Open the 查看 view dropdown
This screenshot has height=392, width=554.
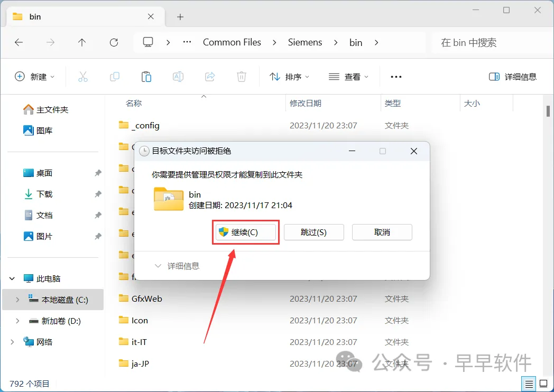(x=348, y=77)
